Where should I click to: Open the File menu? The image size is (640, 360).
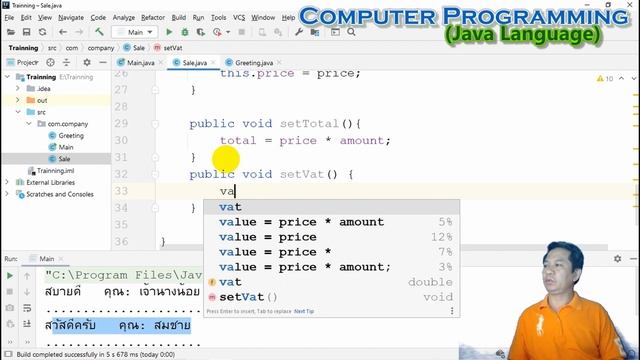click(9, 18)
